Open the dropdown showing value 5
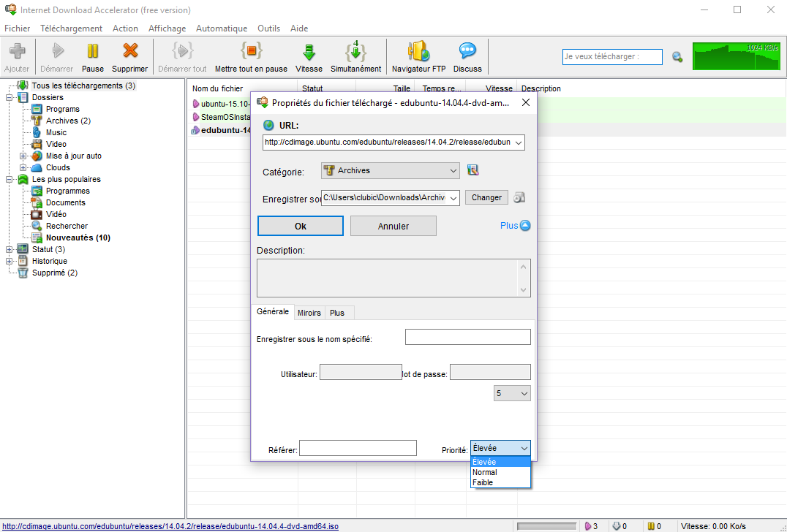 point(512,393)
